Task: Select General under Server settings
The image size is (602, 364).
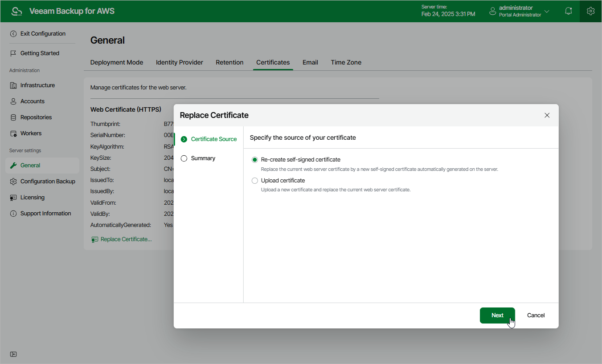Action: (42, 166)
